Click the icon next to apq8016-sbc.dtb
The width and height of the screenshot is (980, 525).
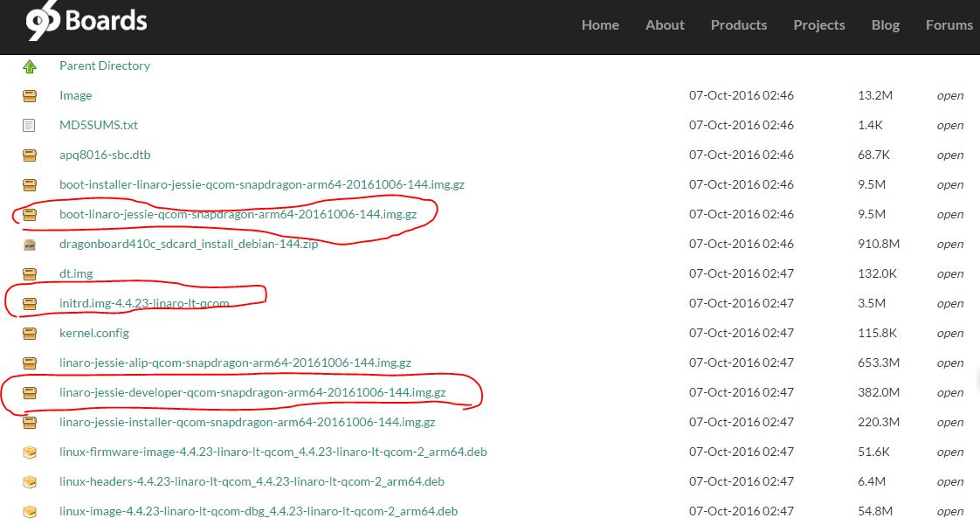pos(30,155)
